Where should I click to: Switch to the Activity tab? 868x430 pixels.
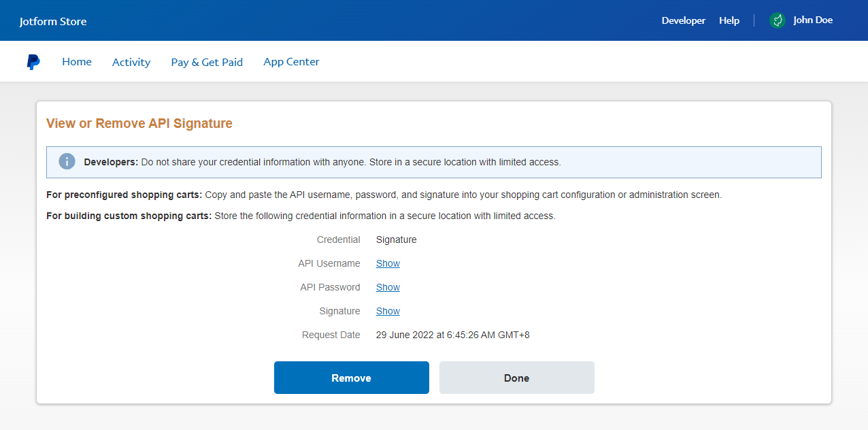pyautogui.click(x=131, y=62)
